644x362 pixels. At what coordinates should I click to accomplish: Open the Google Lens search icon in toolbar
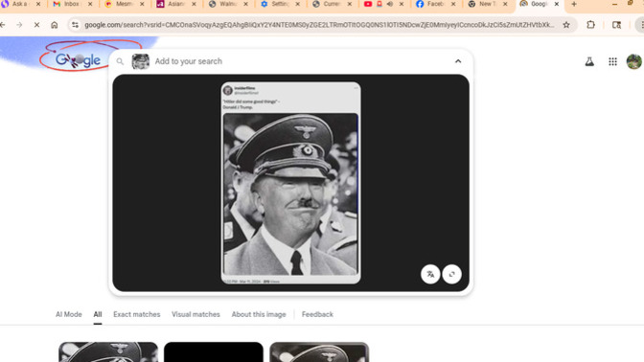616,25
